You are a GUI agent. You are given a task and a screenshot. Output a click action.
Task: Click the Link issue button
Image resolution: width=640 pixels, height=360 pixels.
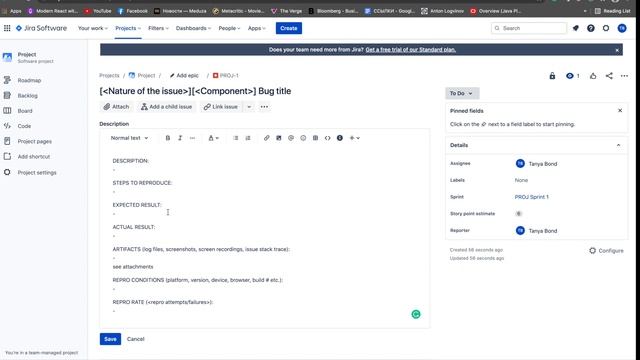point(221,107)
